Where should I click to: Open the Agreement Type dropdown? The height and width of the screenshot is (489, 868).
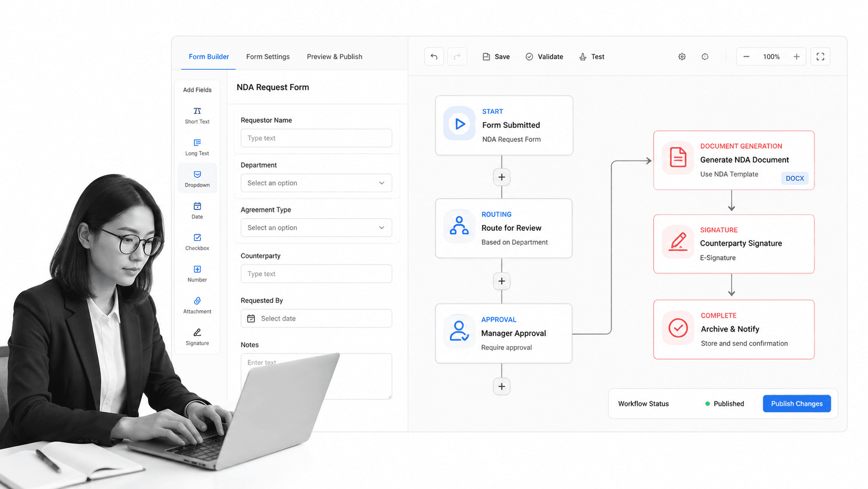(316, 228)
